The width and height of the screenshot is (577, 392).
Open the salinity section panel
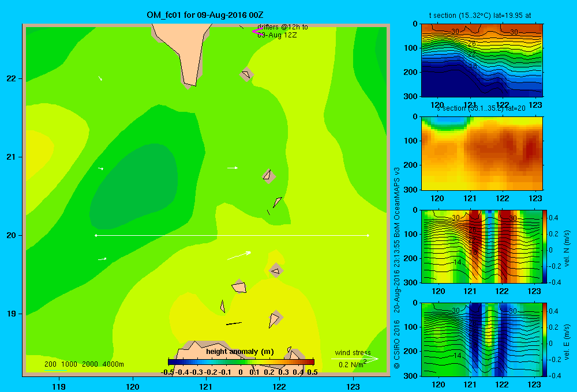[482, 153]
